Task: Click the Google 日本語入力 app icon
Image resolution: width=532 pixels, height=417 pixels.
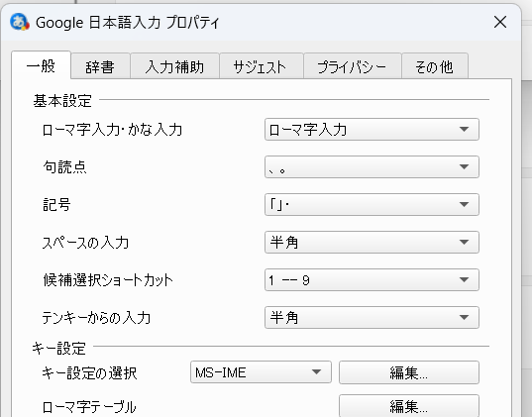Action: pyautogui.click(x=20, y=22)
